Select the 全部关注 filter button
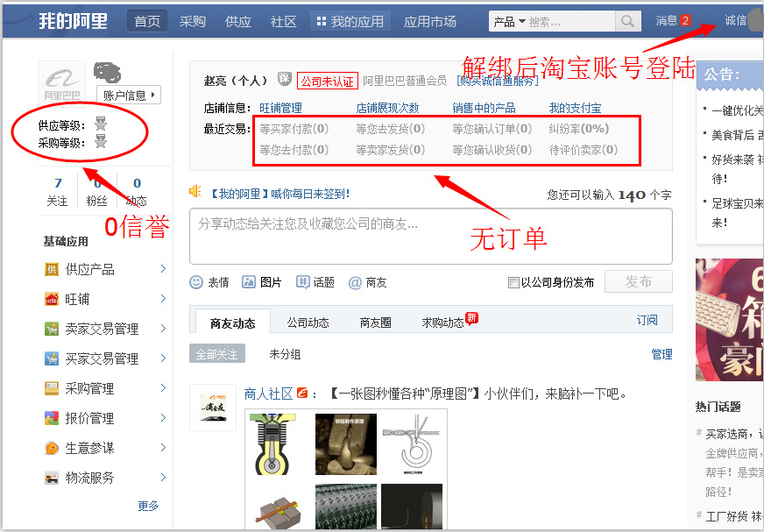The height and width of the screenshot is (532, 764). (216, 354)
